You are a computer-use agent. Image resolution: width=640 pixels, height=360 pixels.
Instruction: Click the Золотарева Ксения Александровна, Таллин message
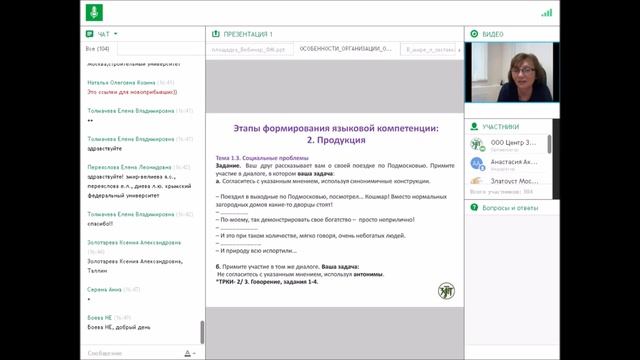pyautogui.click(x=135, y=266)
